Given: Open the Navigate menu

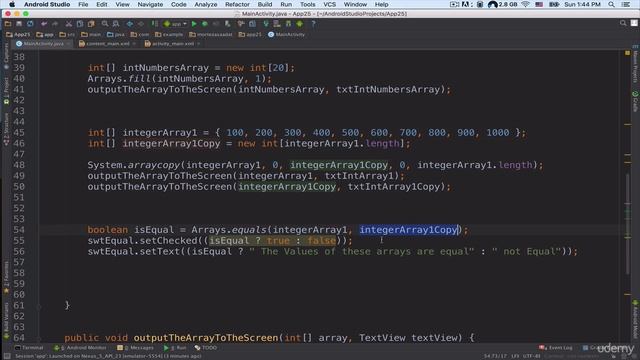Looking at the screenshot, I should 150,4.
